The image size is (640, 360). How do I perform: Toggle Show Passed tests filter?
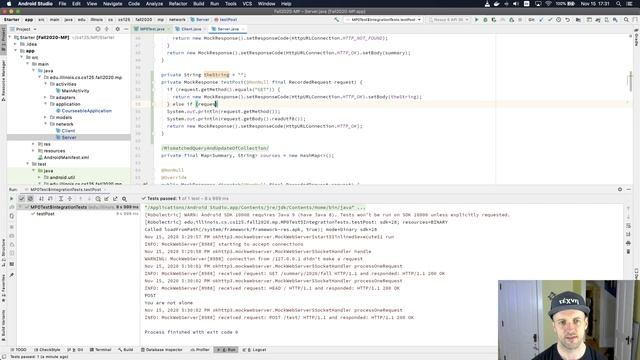[x=22, y=199]
